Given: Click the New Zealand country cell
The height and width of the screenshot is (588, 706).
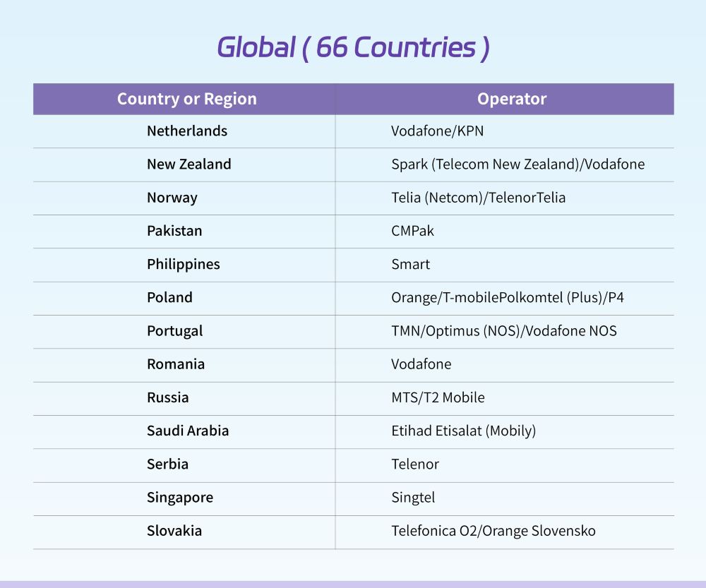Looking at the screenshot, I should point(189,164).
